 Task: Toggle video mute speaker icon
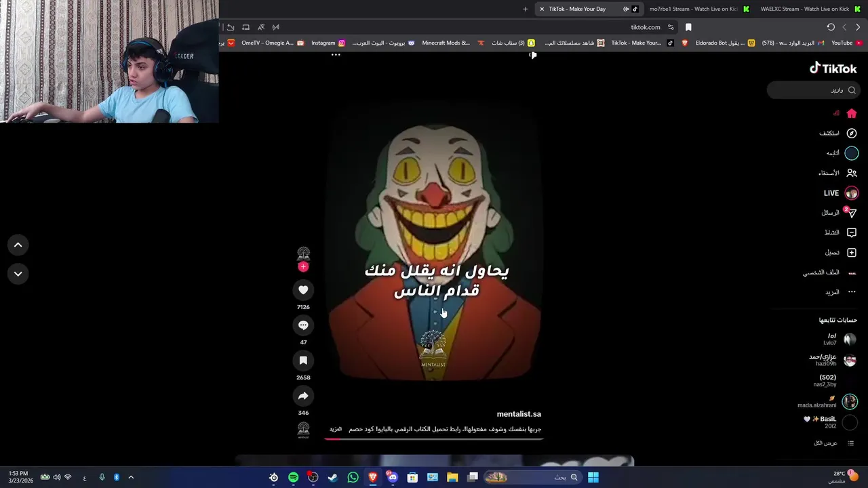[533, 55]
